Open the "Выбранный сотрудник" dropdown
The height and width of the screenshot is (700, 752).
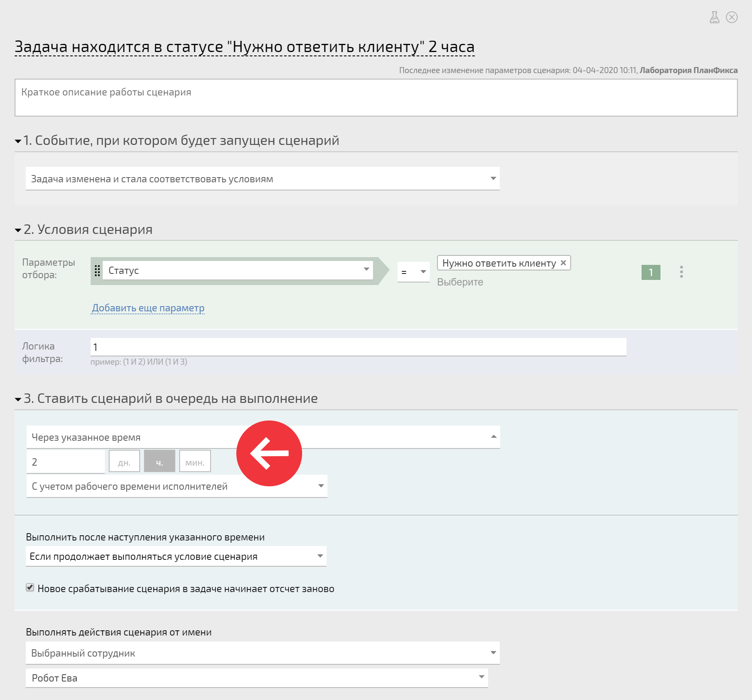tap(263, 653)
